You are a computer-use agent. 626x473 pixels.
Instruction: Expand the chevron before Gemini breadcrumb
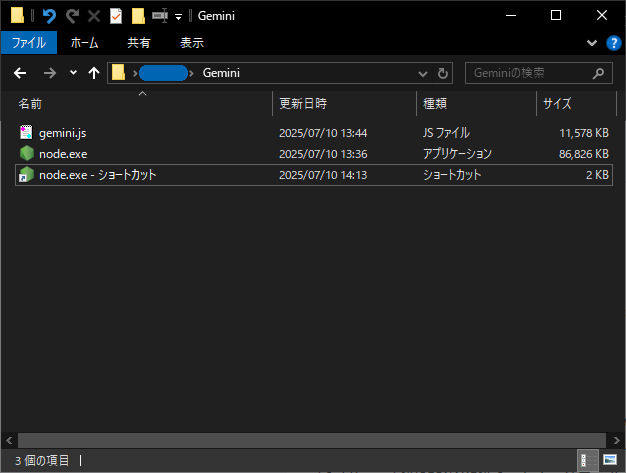pos(192,73)
